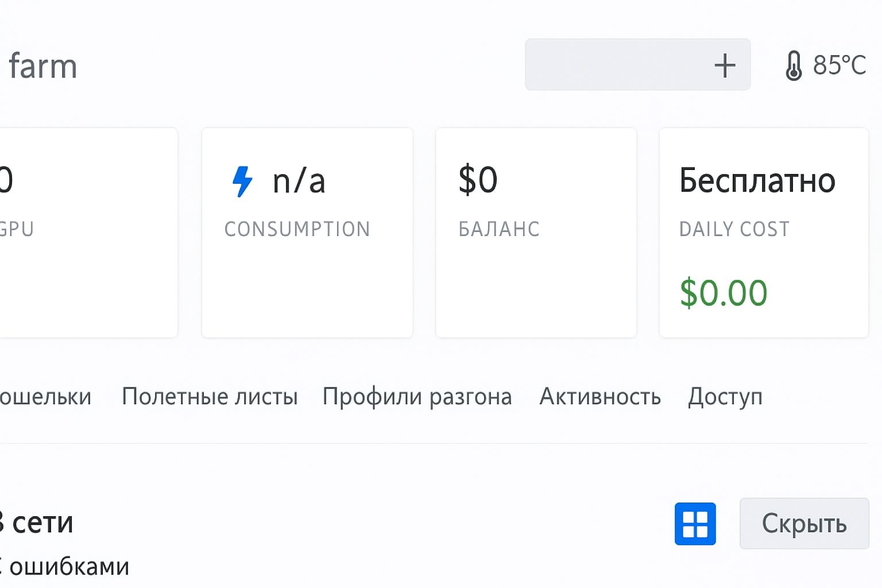The height and width of the screenshot is (588, 882).
Task: Toggle the grid layout view for workers
Action: [x=695, y=523]
